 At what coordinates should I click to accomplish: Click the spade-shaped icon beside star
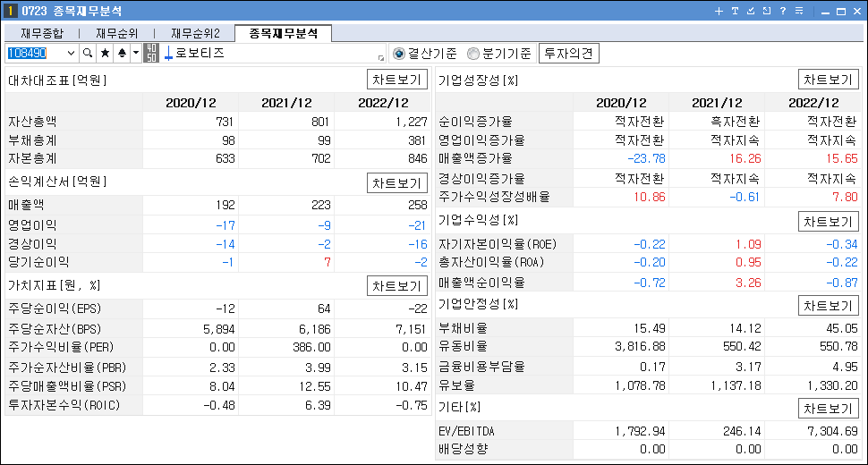[x=122, y=53]
